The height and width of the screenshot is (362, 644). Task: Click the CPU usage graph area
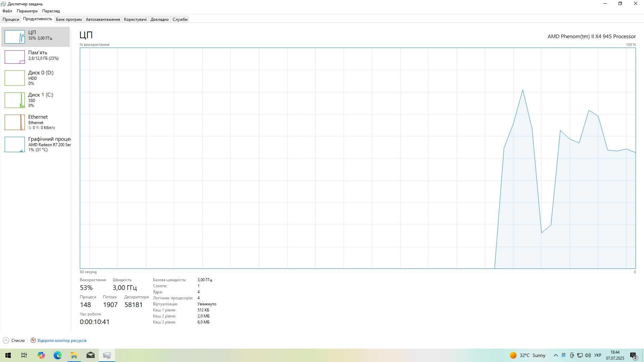pos(358,158)
